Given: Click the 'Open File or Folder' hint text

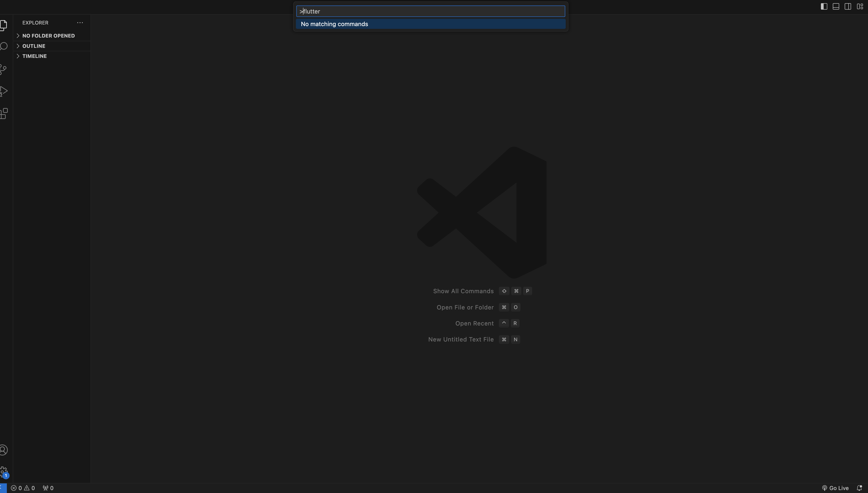Looking at the screenshot, I should [x=465, y=307].
